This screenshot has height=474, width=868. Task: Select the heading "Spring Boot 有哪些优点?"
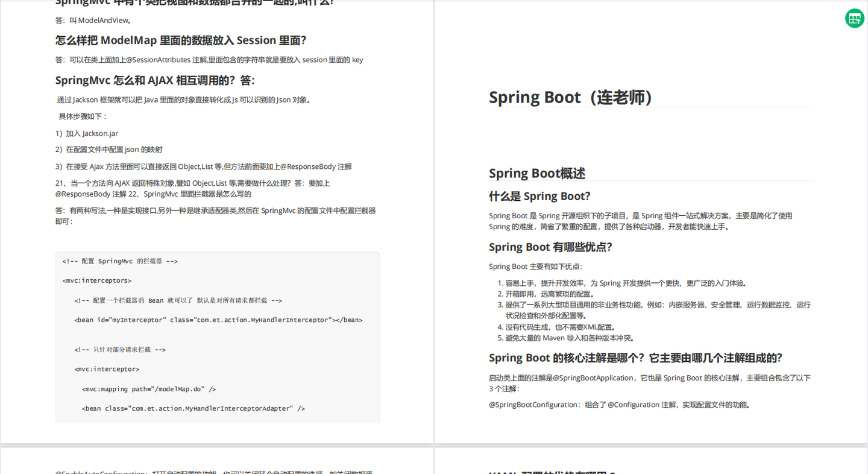pyautogui.click(x=550, y=247)
